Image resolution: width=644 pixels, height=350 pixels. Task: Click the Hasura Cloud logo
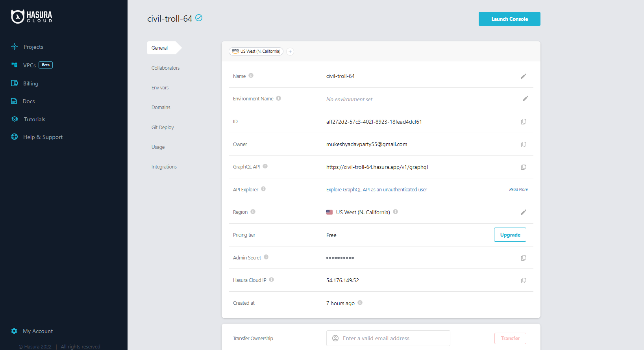(31, 17)
